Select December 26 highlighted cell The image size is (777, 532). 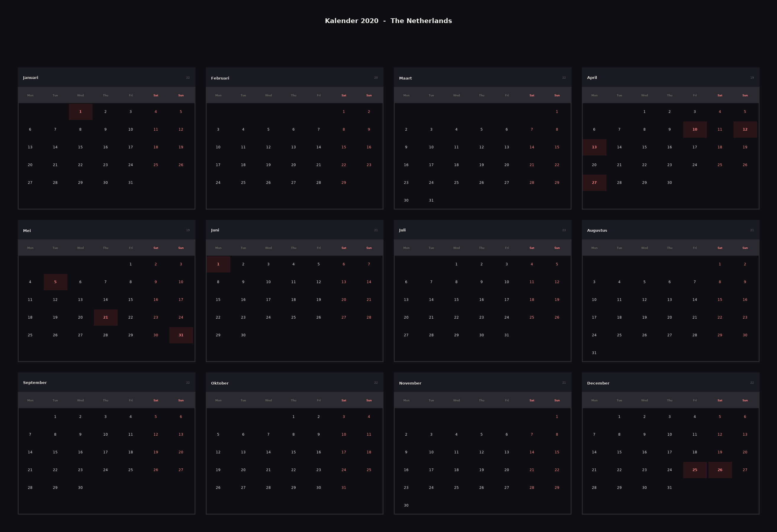point(720,470)
